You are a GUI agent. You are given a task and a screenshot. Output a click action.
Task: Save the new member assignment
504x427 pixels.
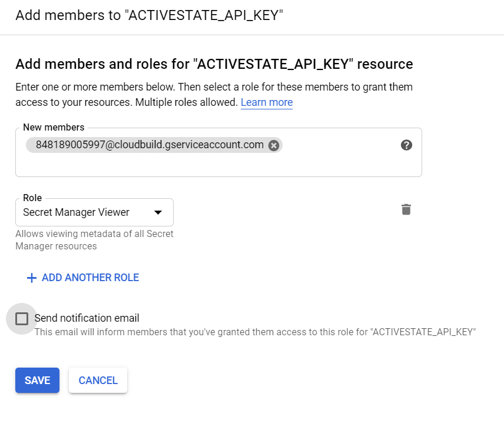tap(37, 380)
